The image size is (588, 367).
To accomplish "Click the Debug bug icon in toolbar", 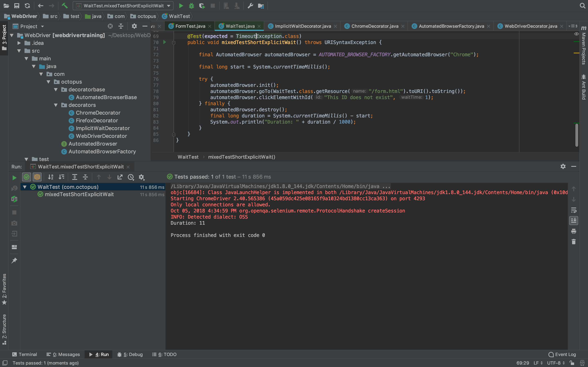I will (x=192, y=6).
